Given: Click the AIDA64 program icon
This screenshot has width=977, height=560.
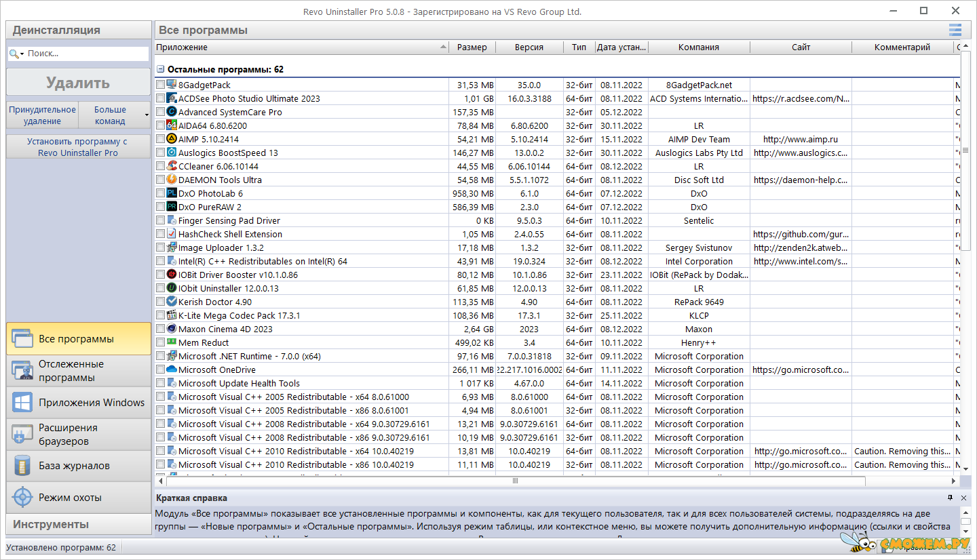Looking at the screenshot, I should [x=172, y=125].
